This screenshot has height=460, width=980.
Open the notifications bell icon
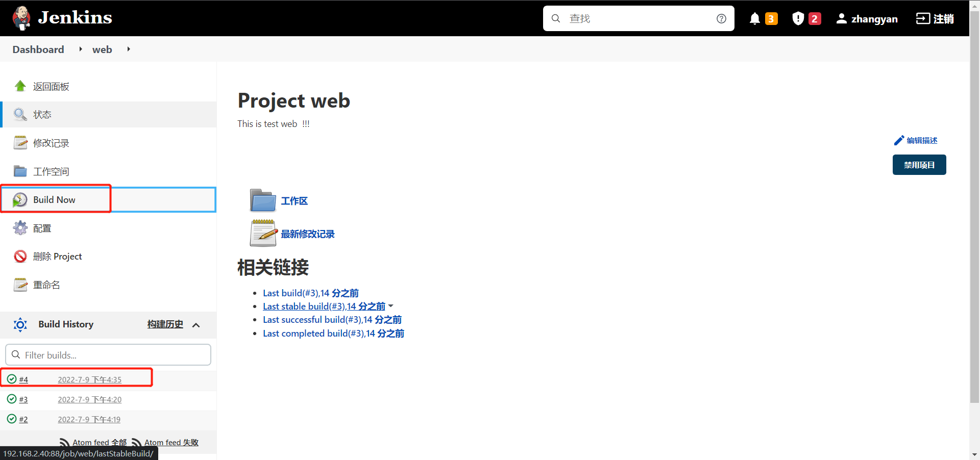[x=754, y=19]
